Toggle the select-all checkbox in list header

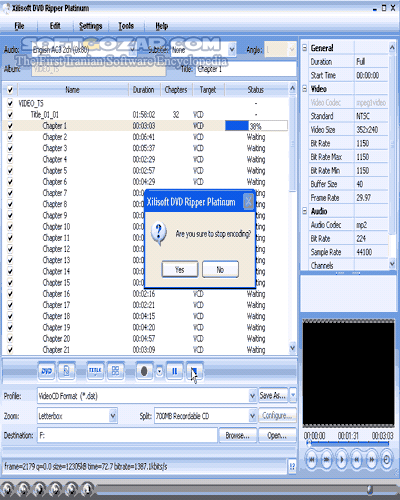point(10,90)
